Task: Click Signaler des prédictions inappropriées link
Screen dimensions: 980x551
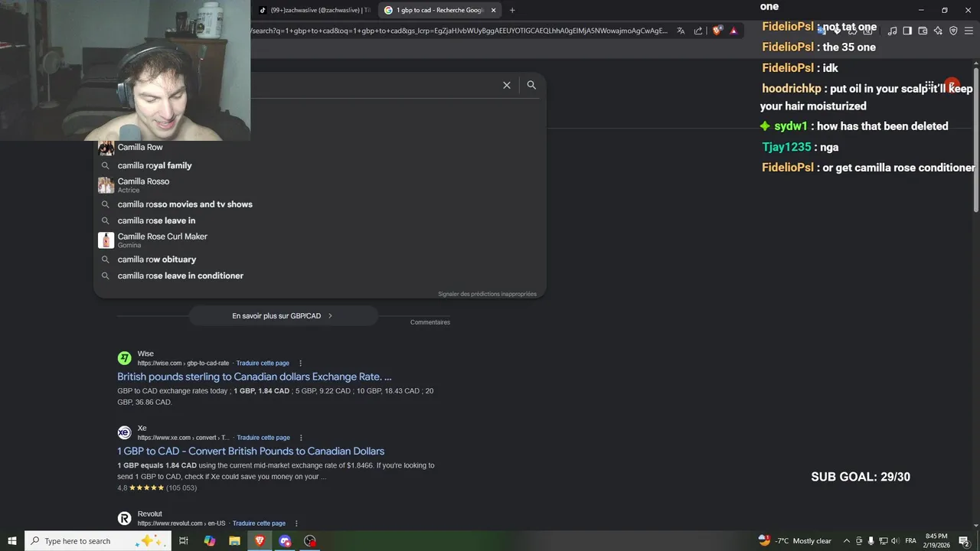Action: click(487, 294)
